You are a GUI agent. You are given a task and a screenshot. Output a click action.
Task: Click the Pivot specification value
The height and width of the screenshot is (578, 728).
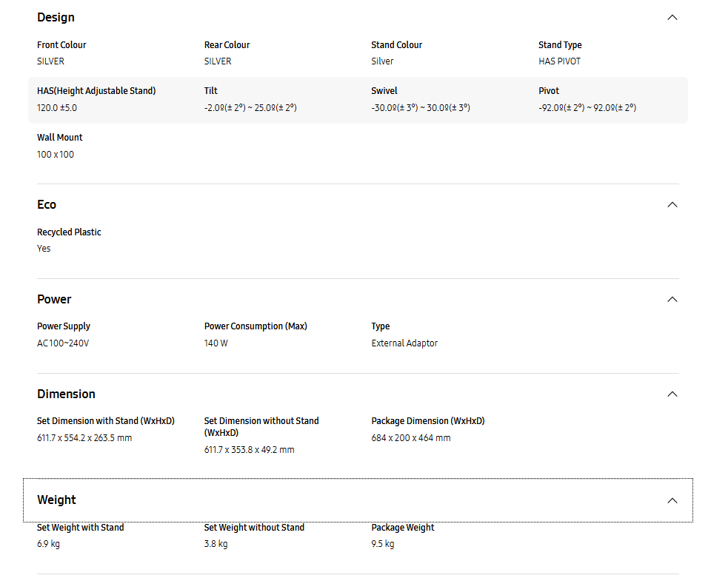[x=587, y=108]
